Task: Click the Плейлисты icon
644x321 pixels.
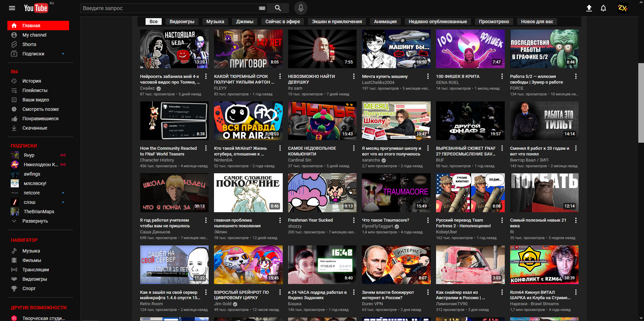Action: point(14,90)
